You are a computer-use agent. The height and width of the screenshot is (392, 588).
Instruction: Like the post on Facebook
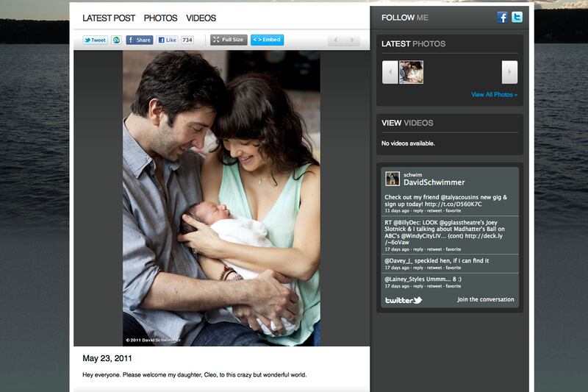168,40
